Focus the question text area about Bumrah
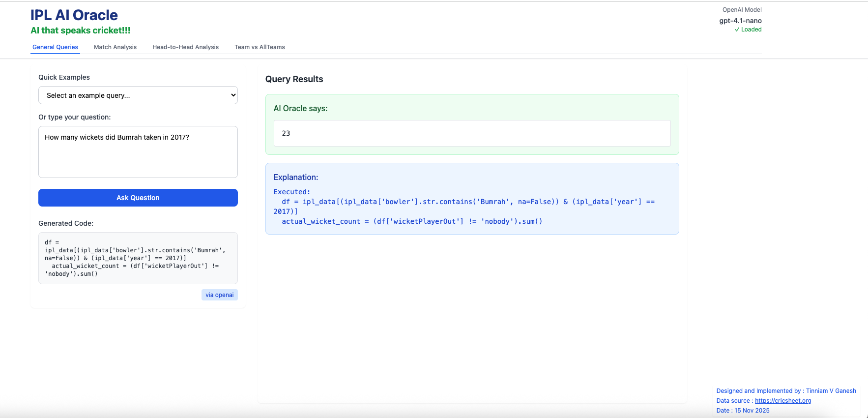 point(138,152)
